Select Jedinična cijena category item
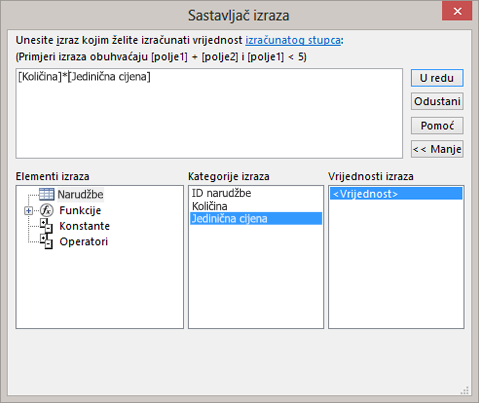The width and height of the screenshot is (479, 403). [256, 219]
